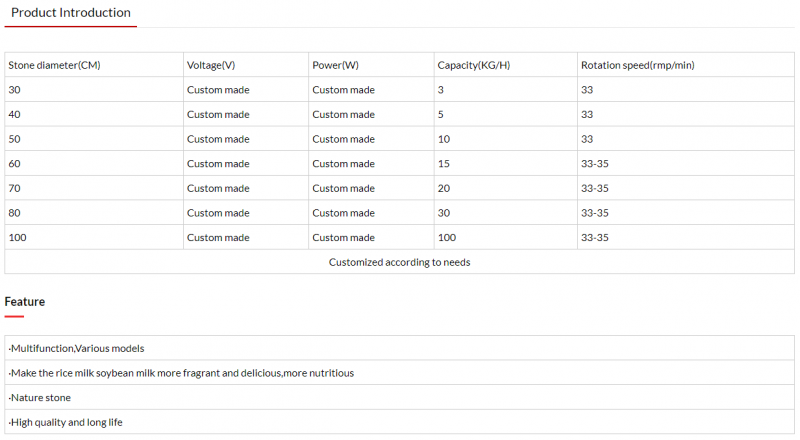Select power Custom made in the 80 row
The height and width of the screenshot is (440, 800).
coord(343,212)
